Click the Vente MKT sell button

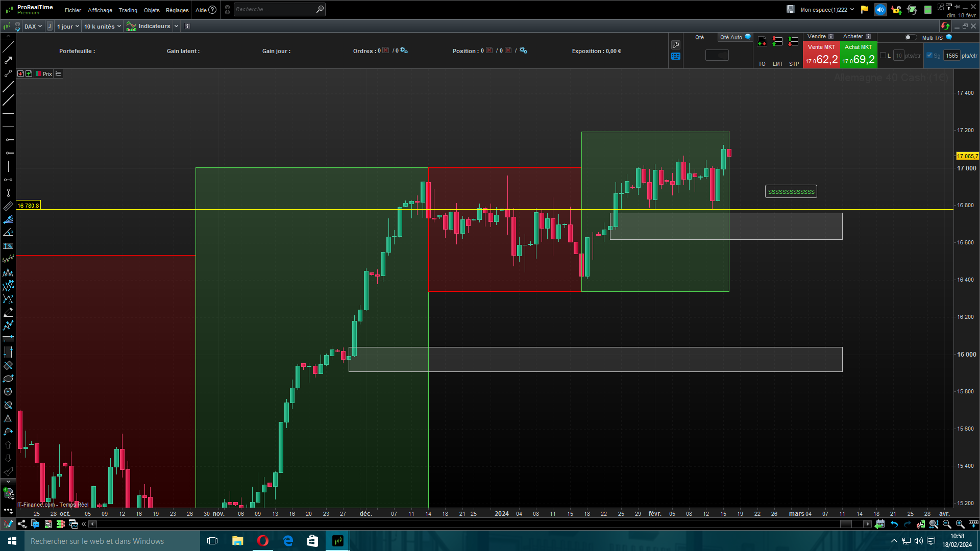tap(821, 55)
